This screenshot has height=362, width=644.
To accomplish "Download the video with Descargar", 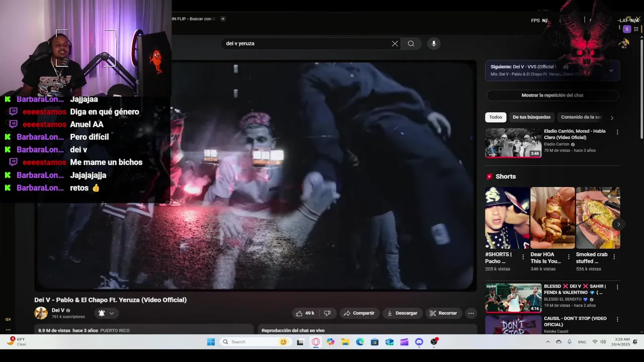I will click(x=401, y=313).
